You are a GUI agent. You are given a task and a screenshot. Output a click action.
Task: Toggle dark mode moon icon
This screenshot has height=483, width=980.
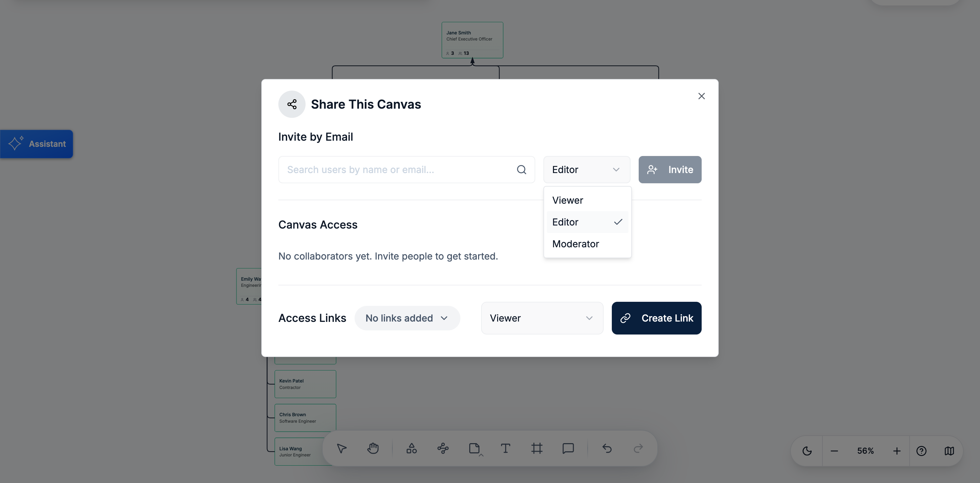point(807,451)
